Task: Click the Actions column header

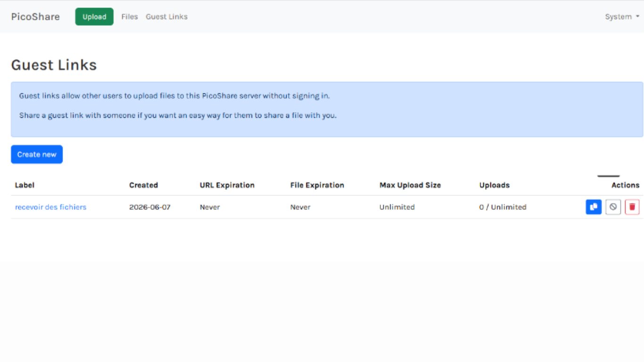Action: point(625,185)
